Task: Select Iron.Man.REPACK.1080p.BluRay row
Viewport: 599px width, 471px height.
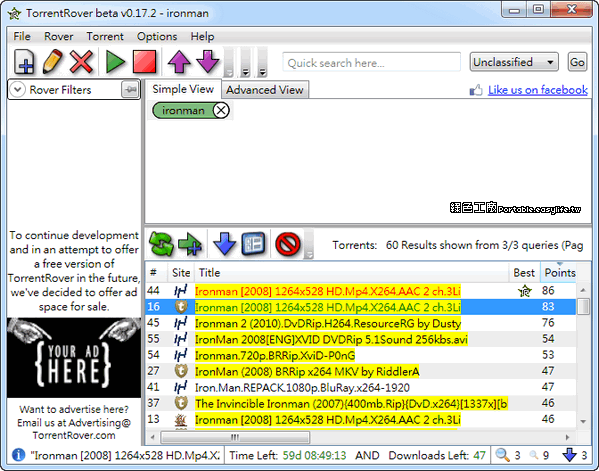Action: pos(361,387)
